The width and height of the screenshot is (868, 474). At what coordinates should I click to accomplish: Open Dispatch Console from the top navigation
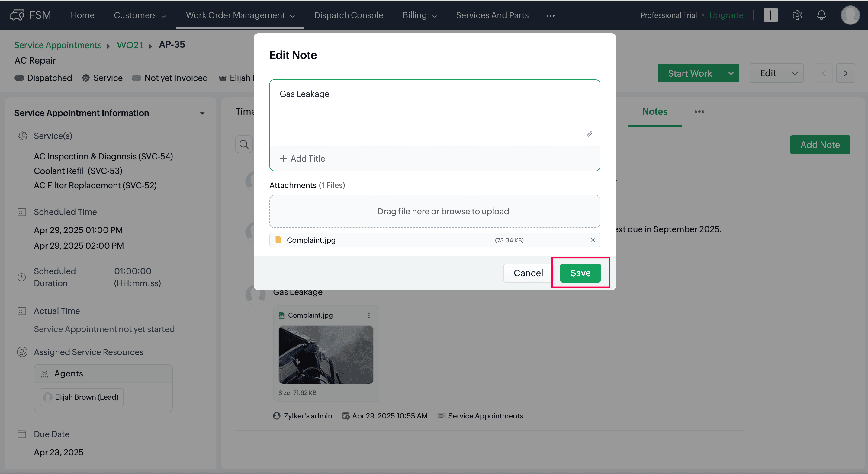tap(349, 15)
